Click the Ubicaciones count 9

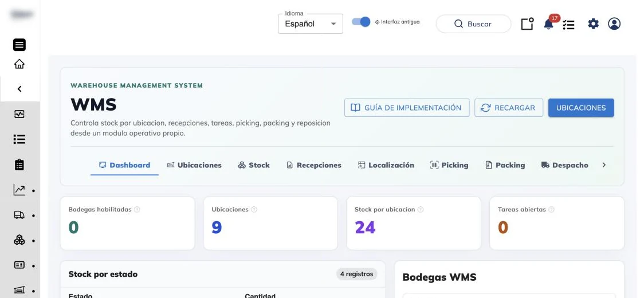[217, 228]
